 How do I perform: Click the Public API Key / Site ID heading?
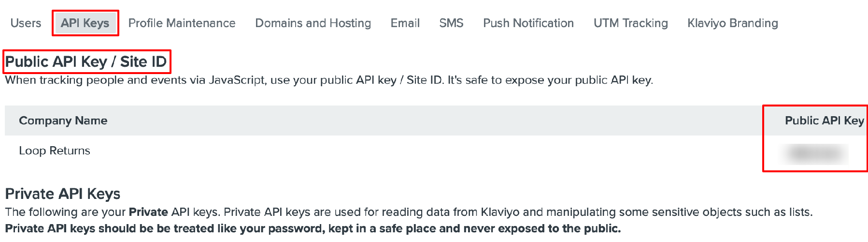(86, 62)
